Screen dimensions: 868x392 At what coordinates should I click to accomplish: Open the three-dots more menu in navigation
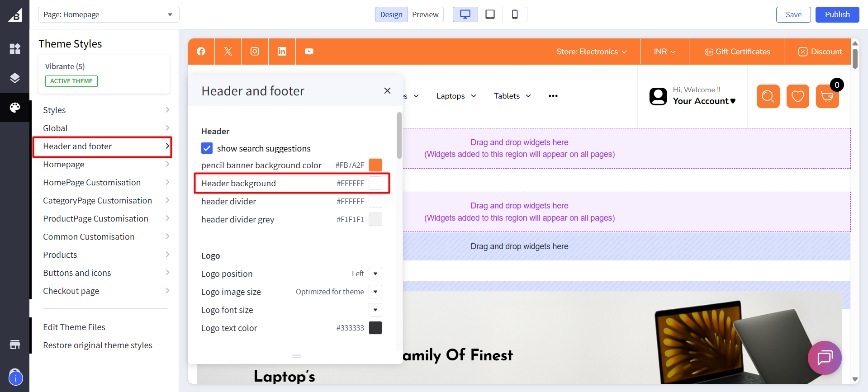pyautogui.click(x=553, y=96)
